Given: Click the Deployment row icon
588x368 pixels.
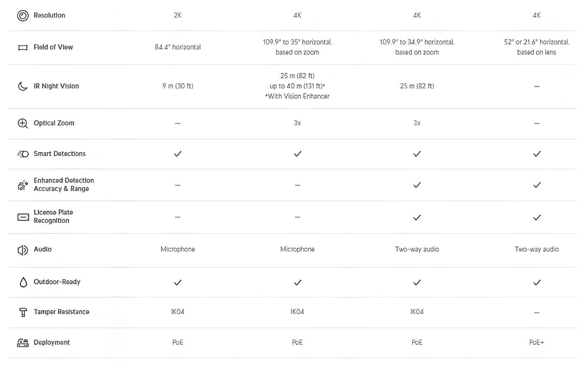Looking at the screenshot, I should point(23,343).
